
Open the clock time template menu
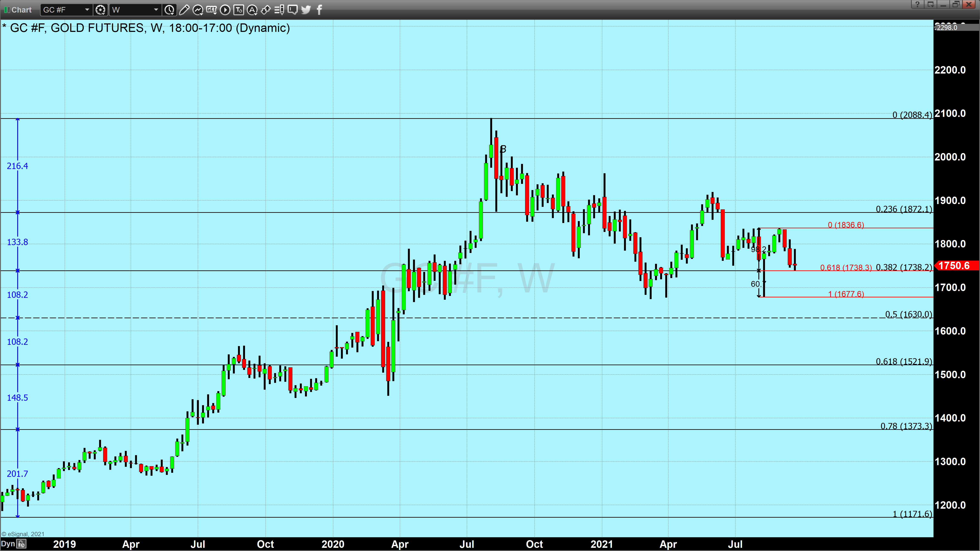tap(170, 10)
